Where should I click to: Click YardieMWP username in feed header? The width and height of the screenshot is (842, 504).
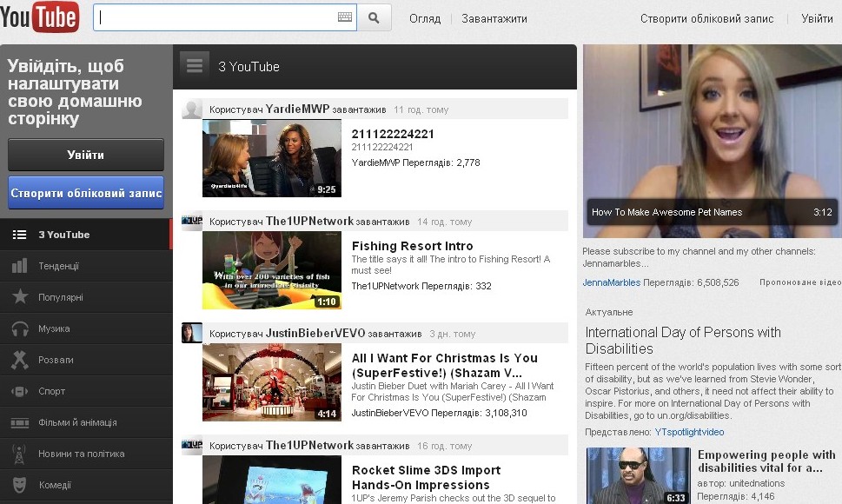pos(297,109)
